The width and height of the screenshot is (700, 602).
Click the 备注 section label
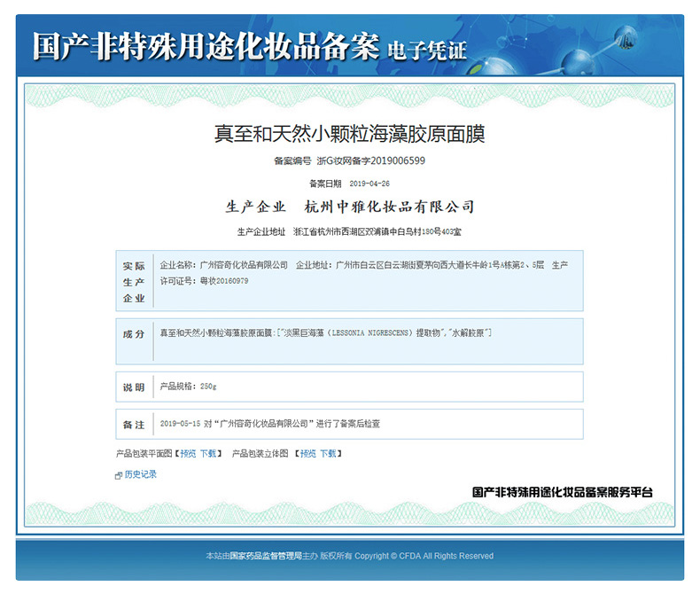coord(134,425)
